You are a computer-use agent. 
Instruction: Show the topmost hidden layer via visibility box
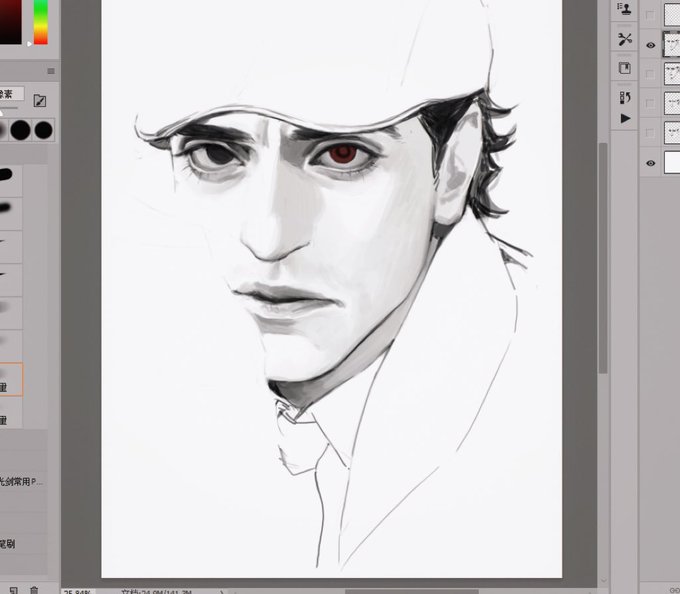click(650, 15)
